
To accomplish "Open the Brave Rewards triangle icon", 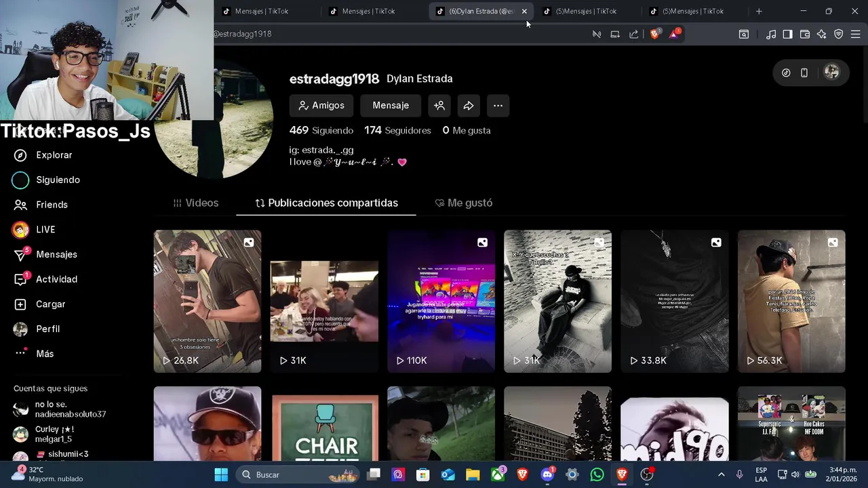I will click(675, 34).
